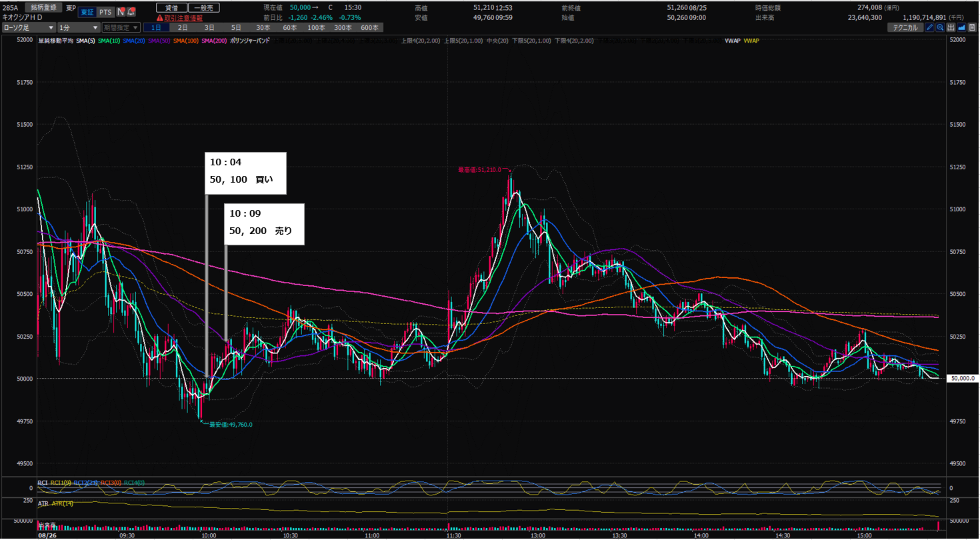Click the purple SMA(50) legend label

pyautogui.click(x=159, y=41)
